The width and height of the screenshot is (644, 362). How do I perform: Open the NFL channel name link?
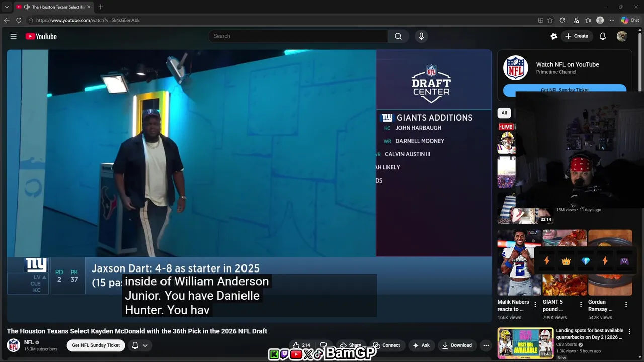29,342
